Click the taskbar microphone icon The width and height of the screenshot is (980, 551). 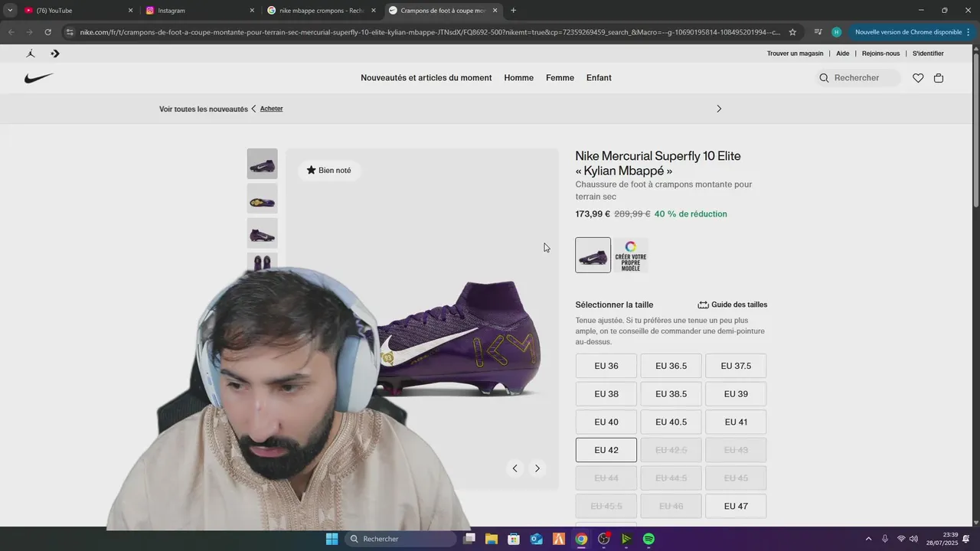point(885,539)
